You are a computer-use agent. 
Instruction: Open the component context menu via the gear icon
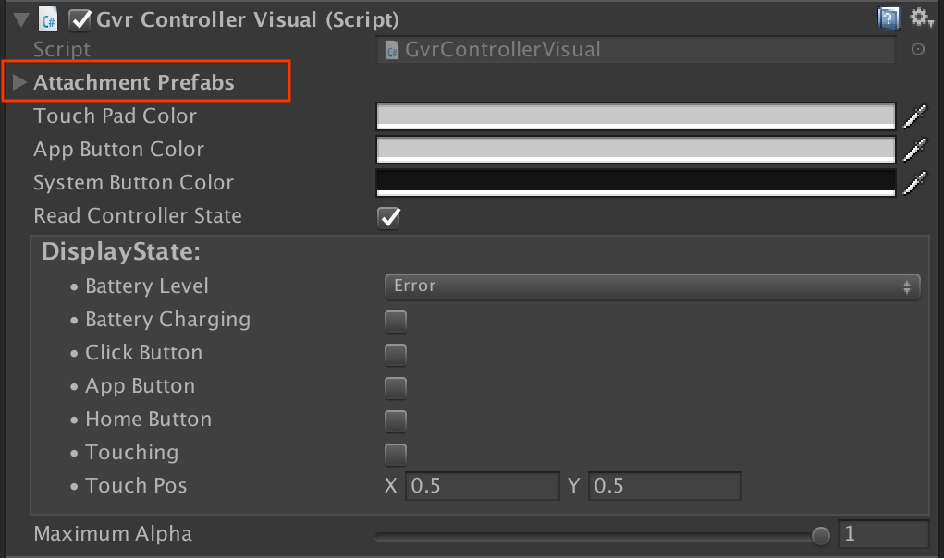click(x=920, y=18)
